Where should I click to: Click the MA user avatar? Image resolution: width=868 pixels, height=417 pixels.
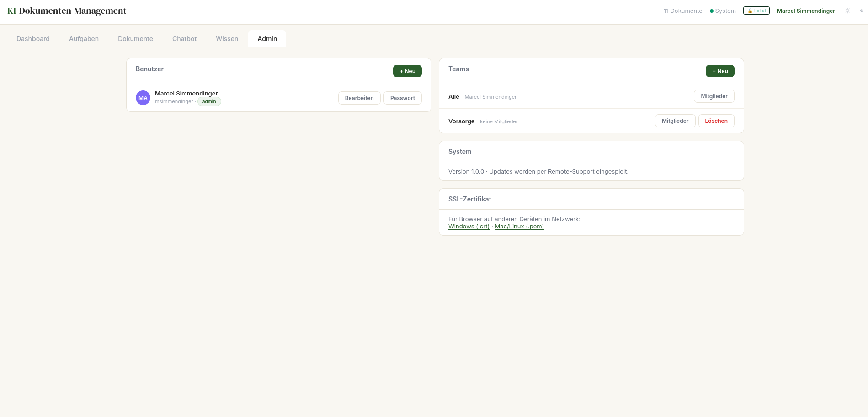tap(143, 98)
